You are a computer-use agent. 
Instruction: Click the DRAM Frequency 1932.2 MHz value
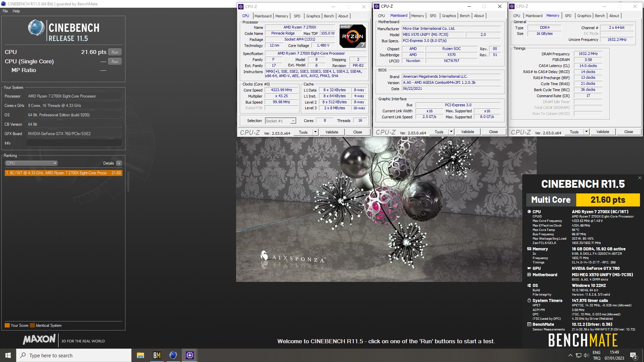pyautogui.click(x=588, y=54)
